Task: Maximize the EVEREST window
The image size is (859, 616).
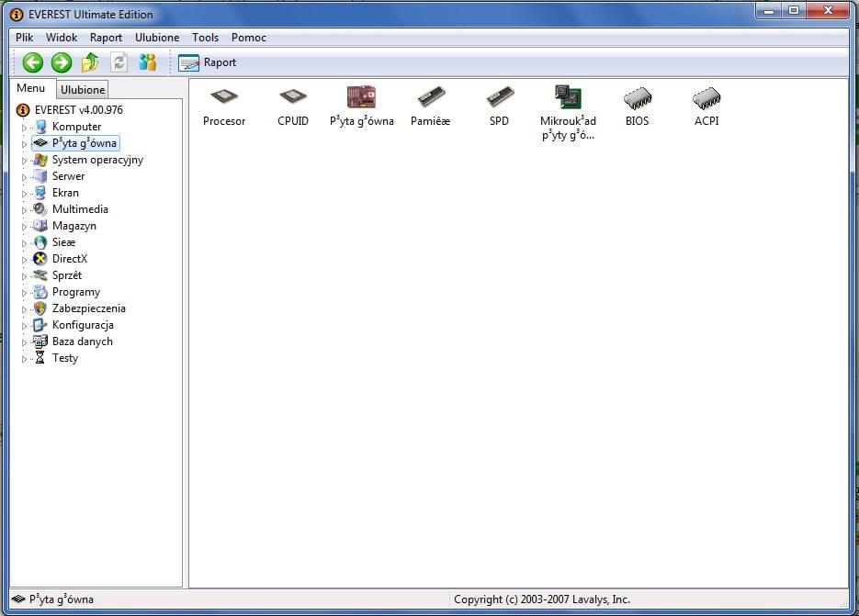Action: tap(793, 10)
